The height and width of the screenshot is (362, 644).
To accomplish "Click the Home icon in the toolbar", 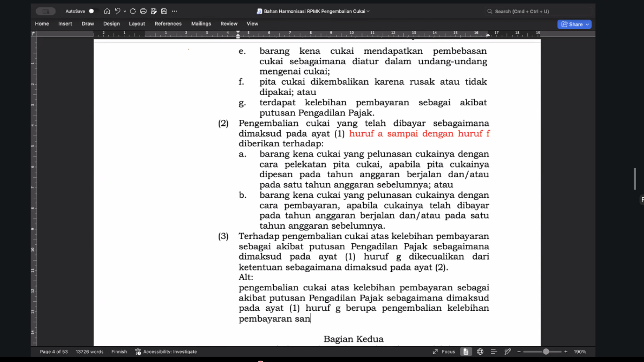I will point(107,11).
